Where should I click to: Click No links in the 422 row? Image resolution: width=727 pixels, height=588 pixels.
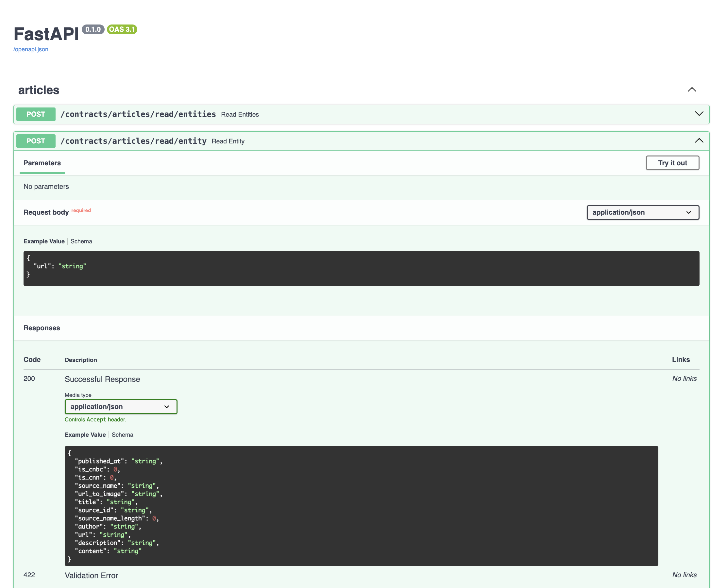[684, 575]
